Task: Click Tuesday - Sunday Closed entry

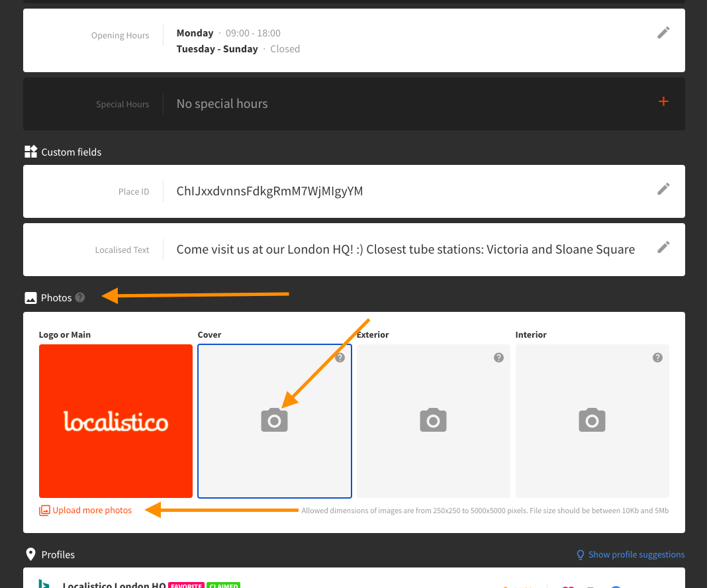Action: (238, 49)
